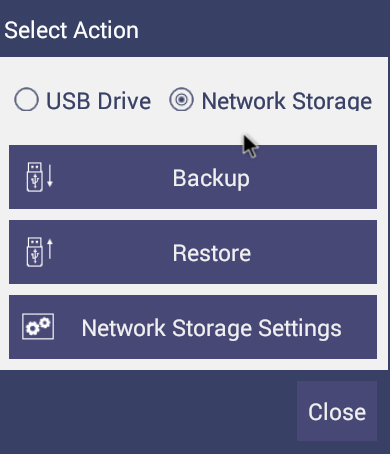This screenshot has height=457, width=391.
Task: Click the word Backup on its button
Action: [211, 179]
